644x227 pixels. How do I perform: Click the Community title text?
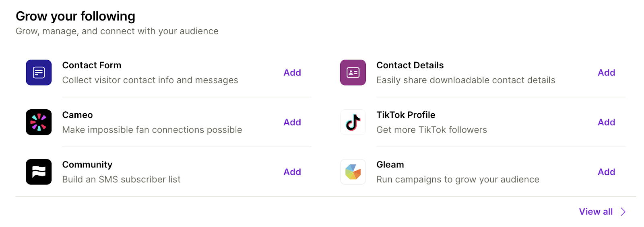point(87,165)
